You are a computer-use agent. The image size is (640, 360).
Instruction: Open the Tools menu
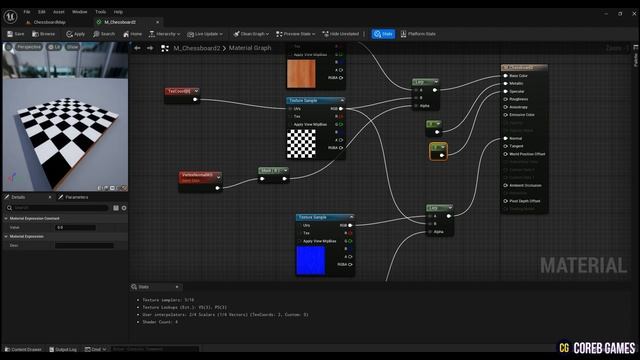(x=100, y=12)
